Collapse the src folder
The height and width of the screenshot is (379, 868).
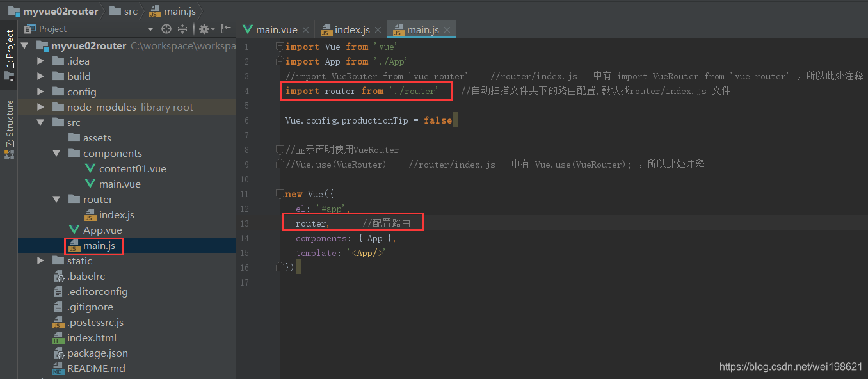(x=41, y=123)
